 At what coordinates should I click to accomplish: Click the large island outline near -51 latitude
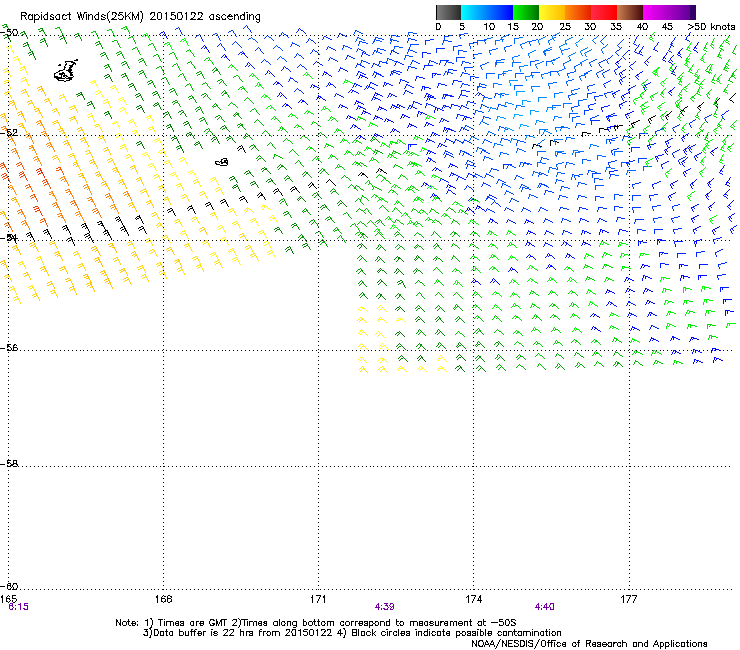point(66,70)
